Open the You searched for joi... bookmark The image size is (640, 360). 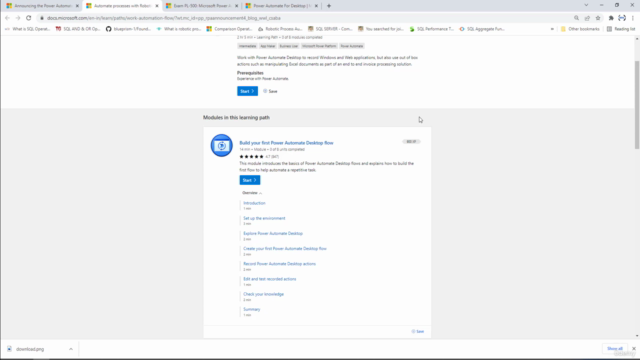point(381,29)
